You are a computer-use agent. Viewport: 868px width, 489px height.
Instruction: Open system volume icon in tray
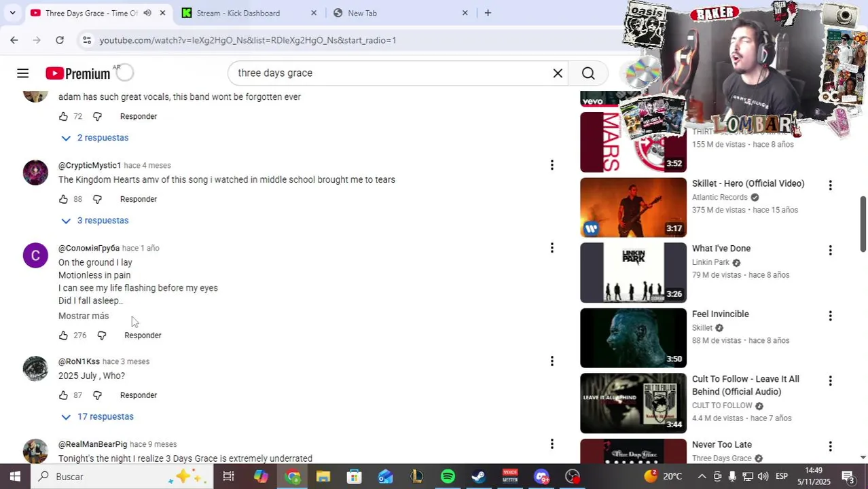pyautogui.click(x=763, y=477)
